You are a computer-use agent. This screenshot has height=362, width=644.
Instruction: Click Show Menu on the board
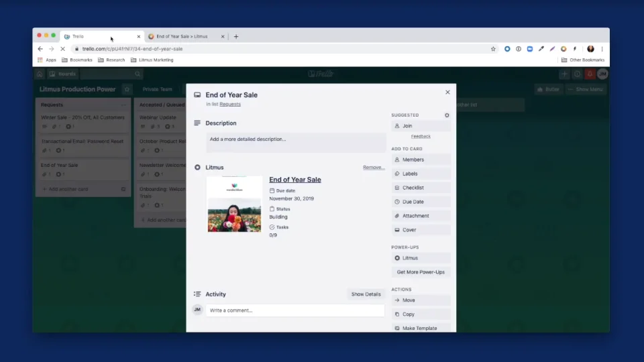click(586, 89)
